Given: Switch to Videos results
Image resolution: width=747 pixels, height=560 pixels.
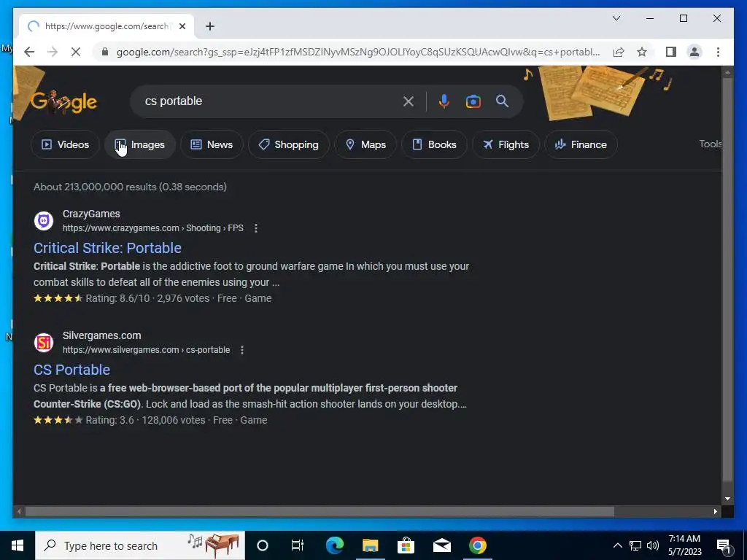Looking at the screenshot, I should [x=65, y=144].
